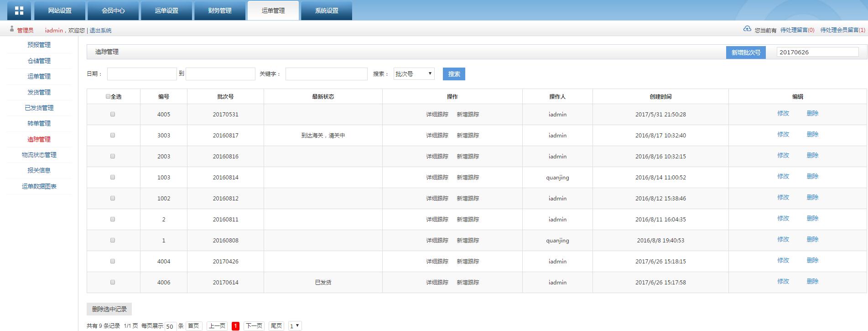Image resolution: width=868 pixels, height=331 pixels.
Task: Click the keyword (关键字) input field
Action: (x=326, y=74)
